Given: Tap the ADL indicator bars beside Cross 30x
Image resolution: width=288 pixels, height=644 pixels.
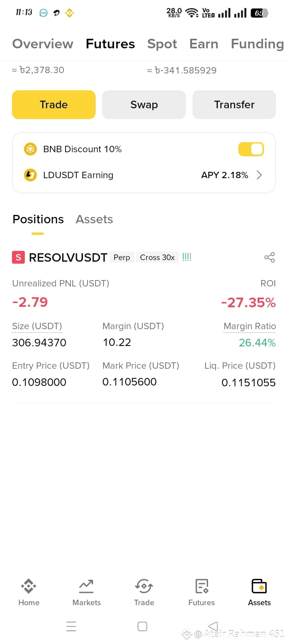Looking at the screenshot, I should 187,257.
